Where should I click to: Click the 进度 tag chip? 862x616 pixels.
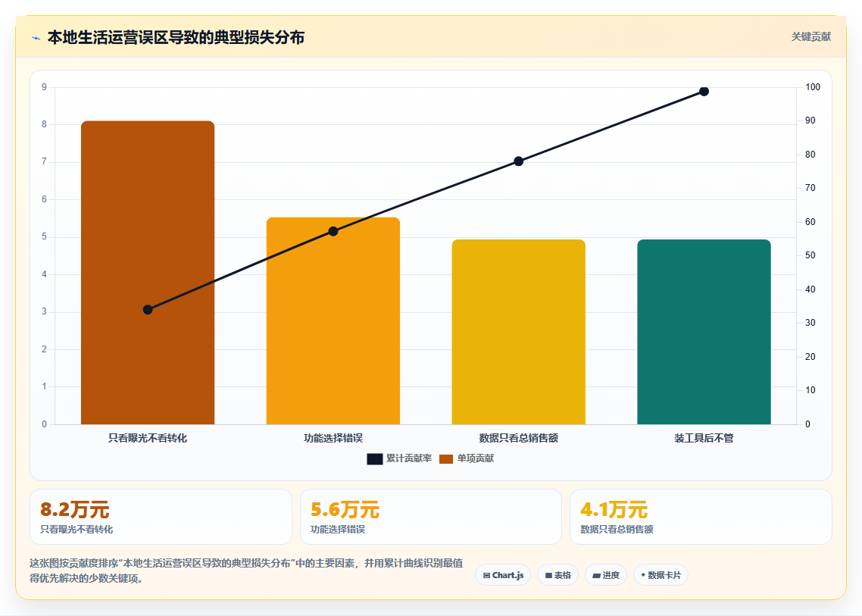coord(606,575)
